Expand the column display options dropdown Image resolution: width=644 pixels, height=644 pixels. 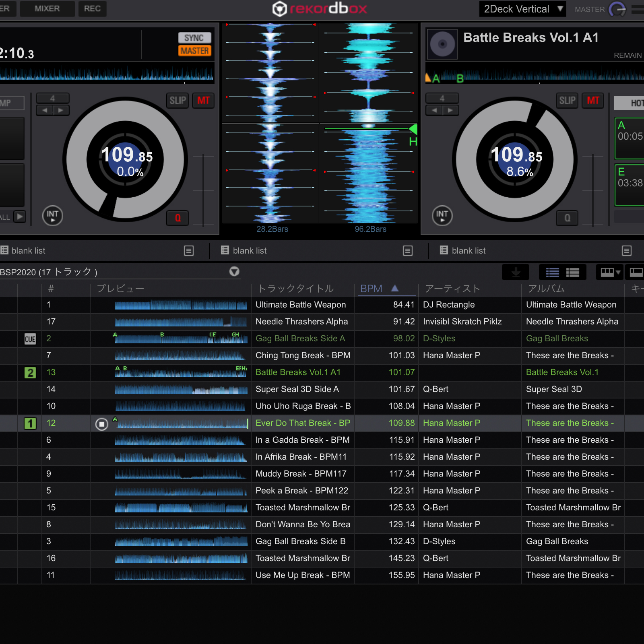point(610,272)
